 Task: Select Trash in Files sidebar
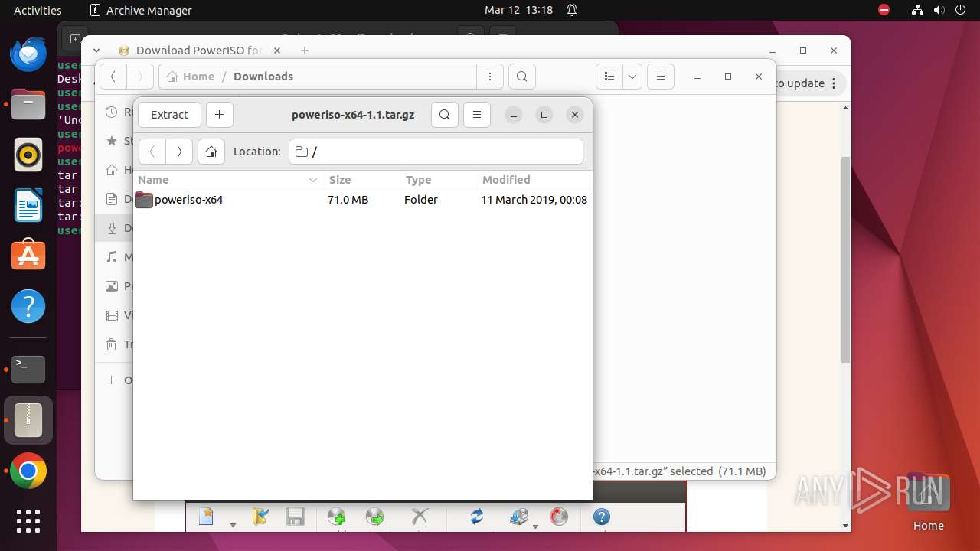click(115, 344)
